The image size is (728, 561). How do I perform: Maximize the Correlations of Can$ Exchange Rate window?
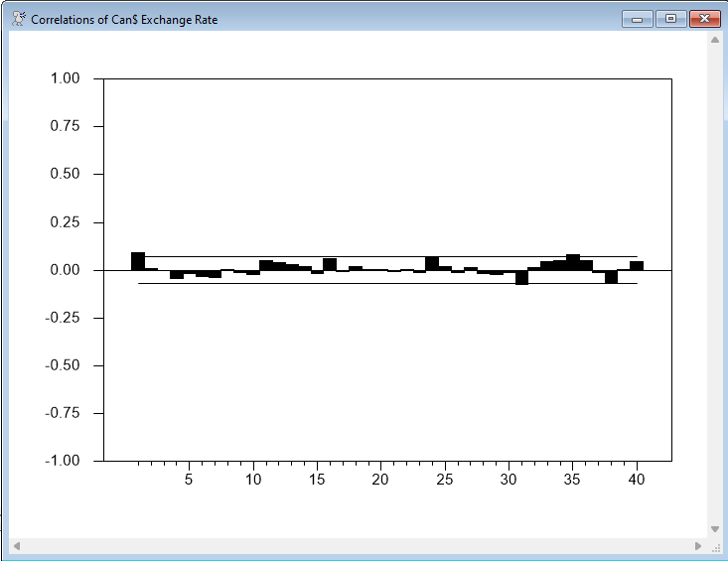[x=670, y=19]
